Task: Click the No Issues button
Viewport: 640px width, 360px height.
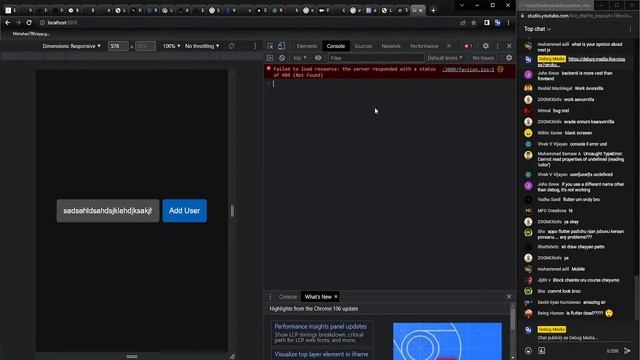Action: click(483, 58)
